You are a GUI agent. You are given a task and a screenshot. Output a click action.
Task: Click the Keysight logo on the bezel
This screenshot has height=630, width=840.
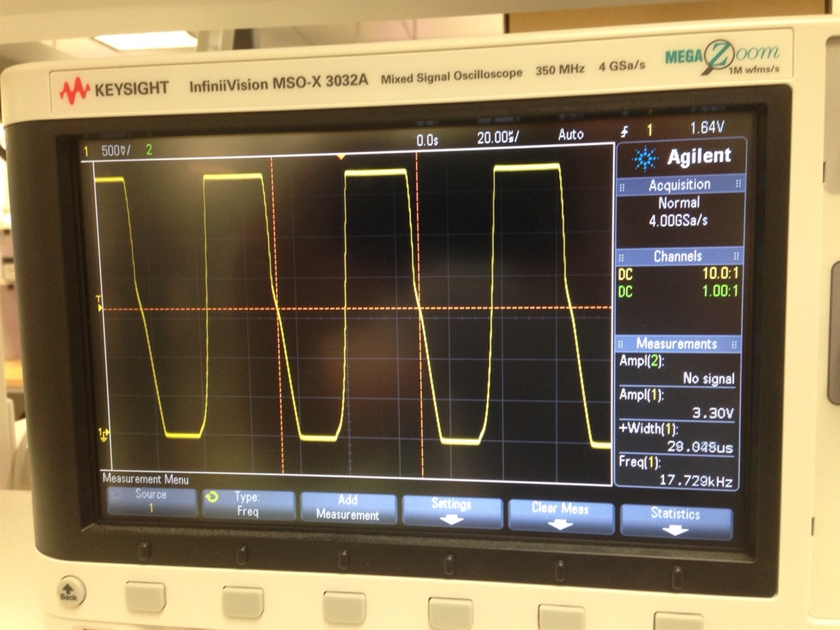pos(114,89)
